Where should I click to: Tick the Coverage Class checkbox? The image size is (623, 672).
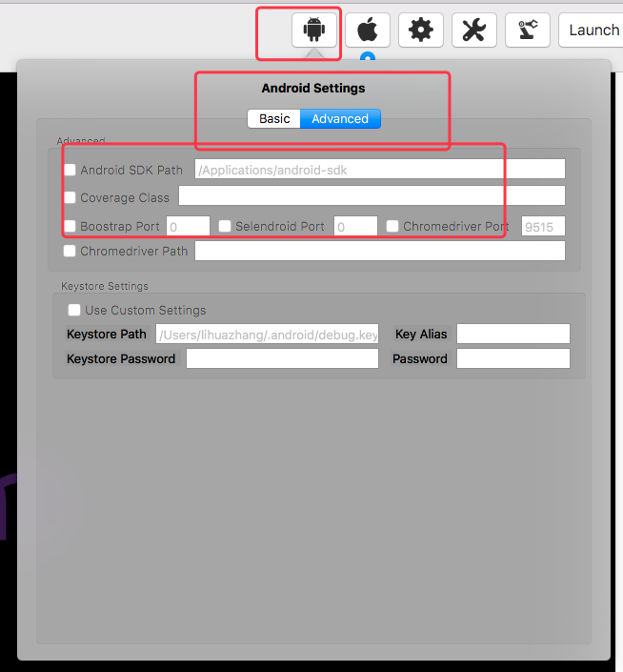[70, 197]
